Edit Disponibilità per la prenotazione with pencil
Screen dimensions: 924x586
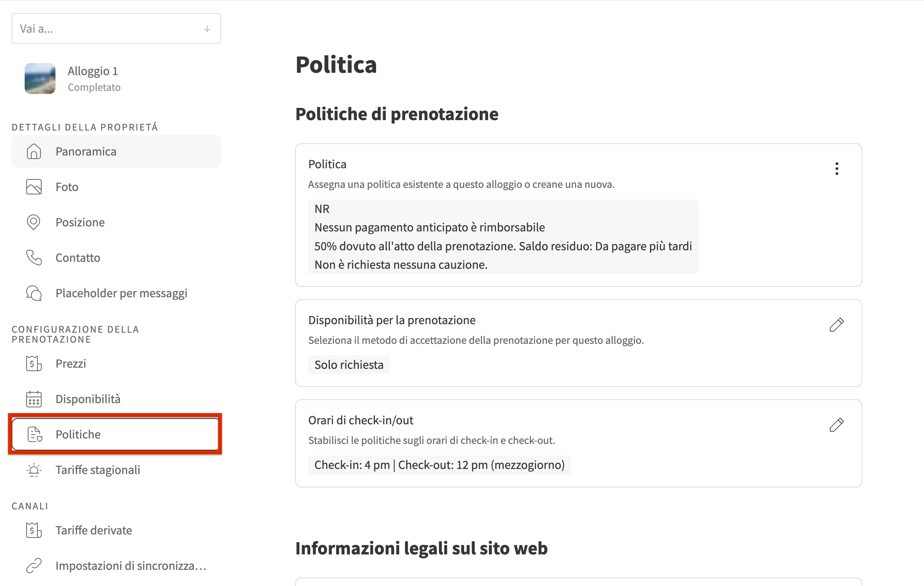[837, 325]
